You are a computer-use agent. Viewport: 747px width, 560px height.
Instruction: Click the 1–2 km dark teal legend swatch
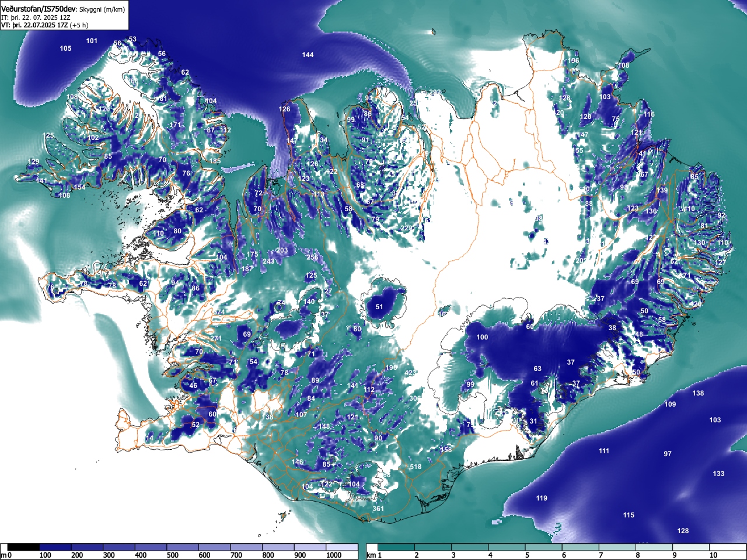[x=397, y=547]
